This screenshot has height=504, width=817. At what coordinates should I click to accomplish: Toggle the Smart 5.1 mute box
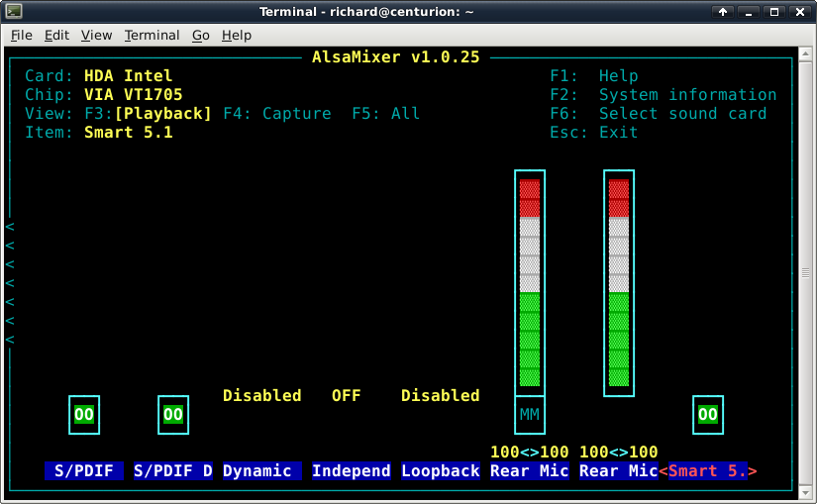pyautogui.click(x=707, y=414)
